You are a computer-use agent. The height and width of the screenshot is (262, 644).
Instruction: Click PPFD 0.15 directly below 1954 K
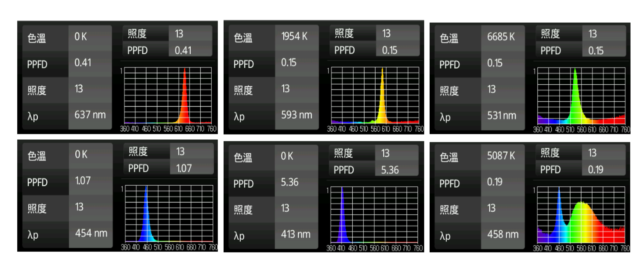pos(288,62)
